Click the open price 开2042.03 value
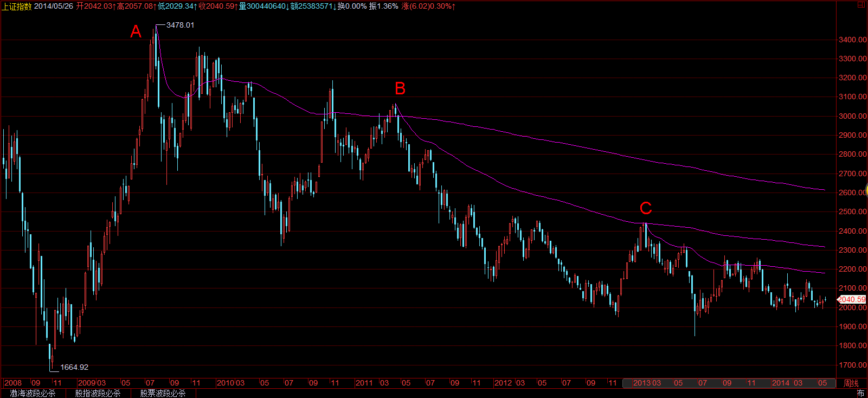Screen dimensions: 868x398 click(x=96, y=6)
